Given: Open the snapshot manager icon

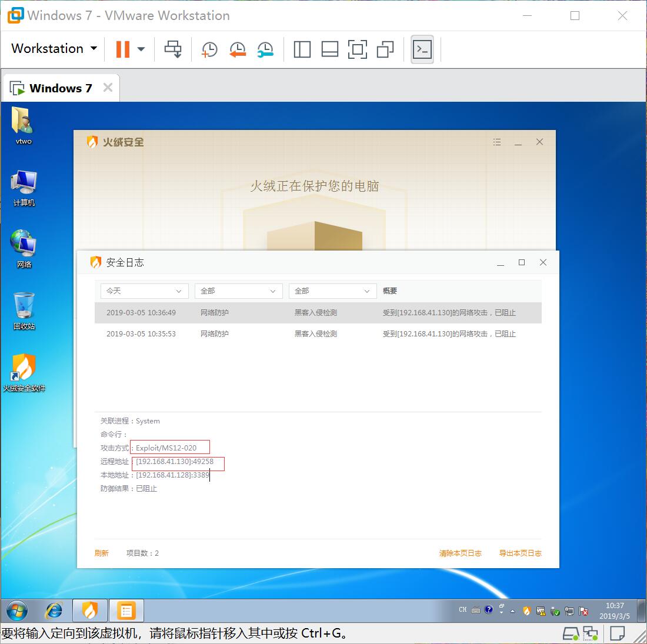Looking at the screenshot, I should [x=265, y=49].
